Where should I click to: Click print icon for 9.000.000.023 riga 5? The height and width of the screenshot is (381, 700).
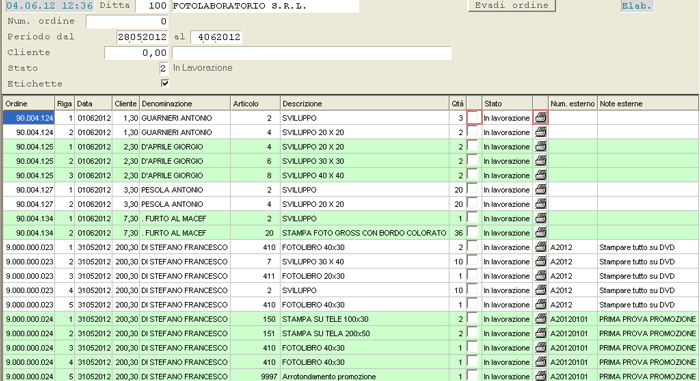pyautogui.click(x=541, y=304)
